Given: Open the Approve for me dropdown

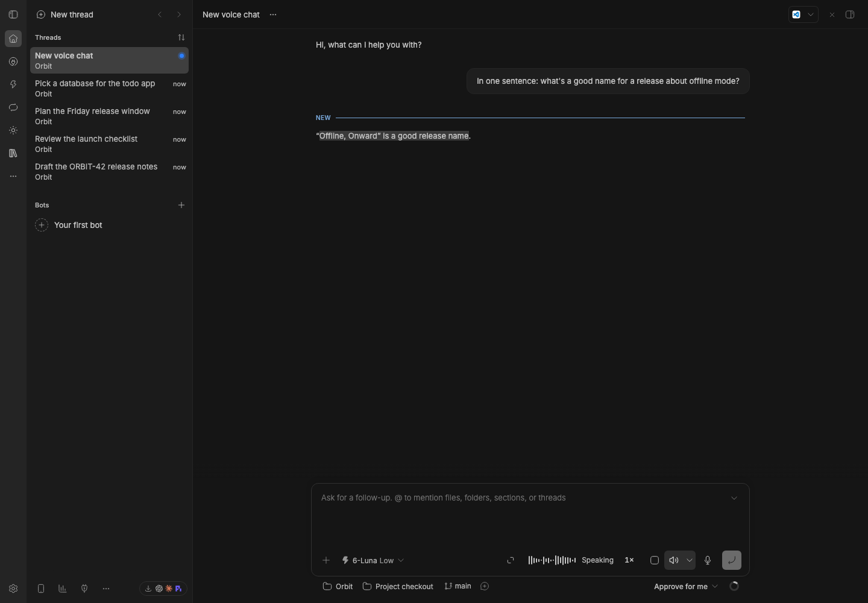Looking at the screenshot, I should [x=686, y=587].
